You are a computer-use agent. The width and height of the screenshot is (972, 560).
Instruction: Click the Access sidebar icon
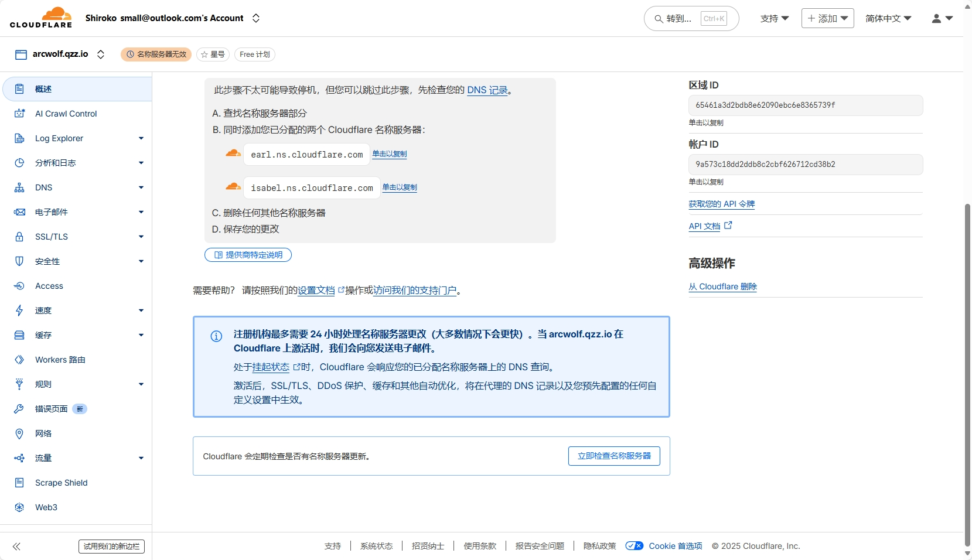19,286
